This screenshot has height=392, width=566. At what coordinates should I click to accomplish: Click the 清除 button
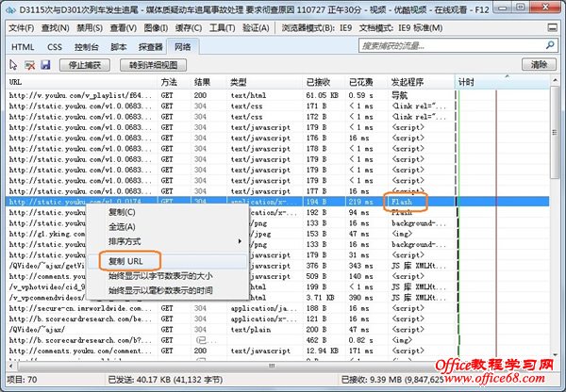(539, 65)
